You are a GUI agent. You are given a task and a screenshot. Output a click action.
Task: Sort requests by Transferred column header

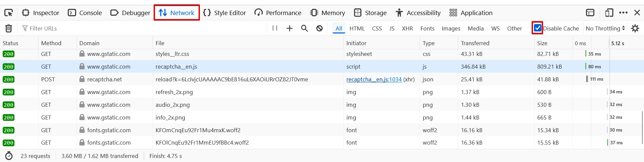pos(475,43)
